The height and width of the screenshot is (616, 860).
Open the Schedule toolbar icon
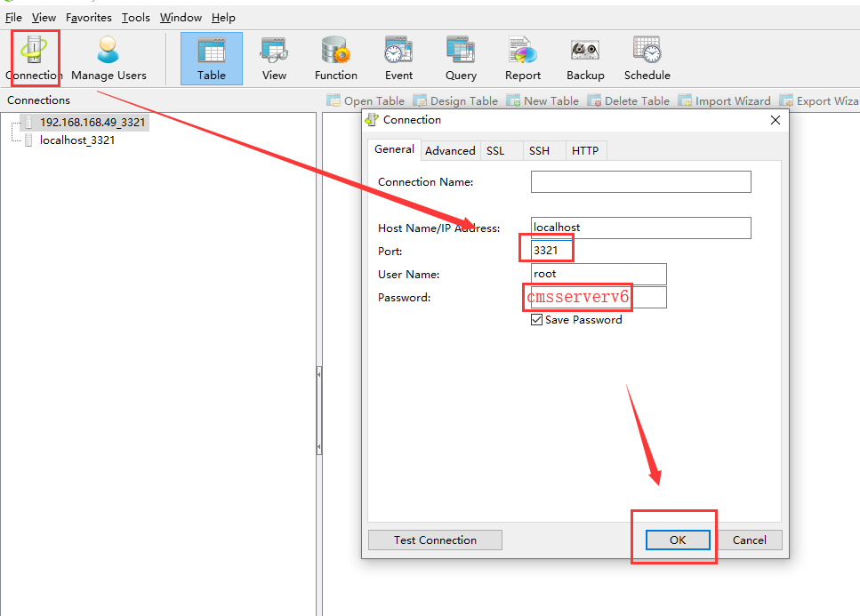click(x=647, y=58)
